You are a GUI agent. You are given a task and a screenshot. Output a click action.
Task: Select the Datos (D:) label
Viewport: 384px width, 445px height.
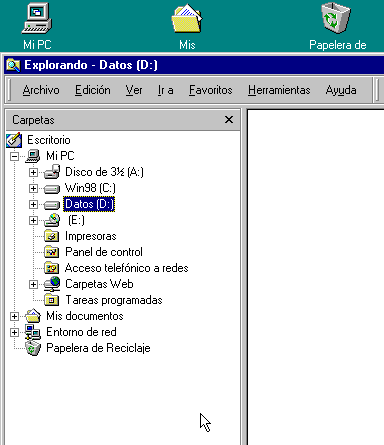[89, 204]
